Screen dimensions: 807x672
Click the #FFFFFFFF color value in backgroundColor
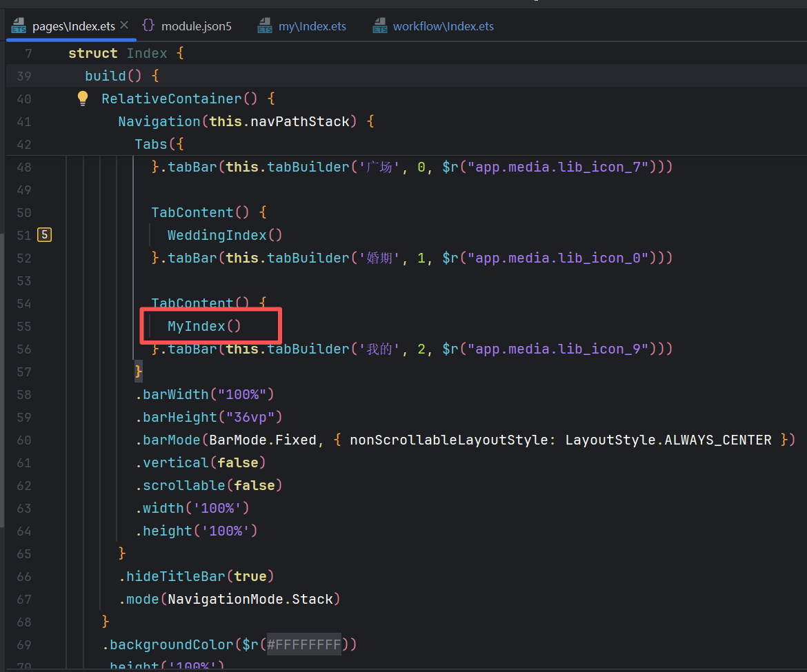tap(303, 644)
